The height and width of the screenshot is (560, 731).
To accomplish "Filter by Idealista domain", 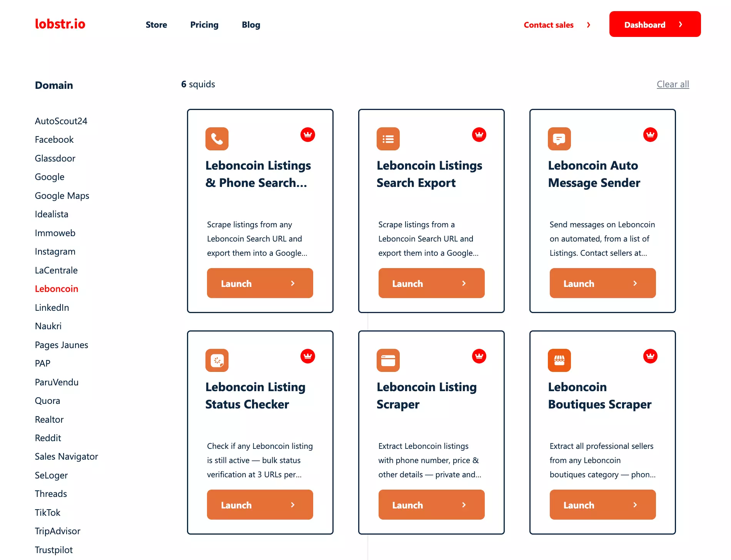I will (x=52, y=214).
